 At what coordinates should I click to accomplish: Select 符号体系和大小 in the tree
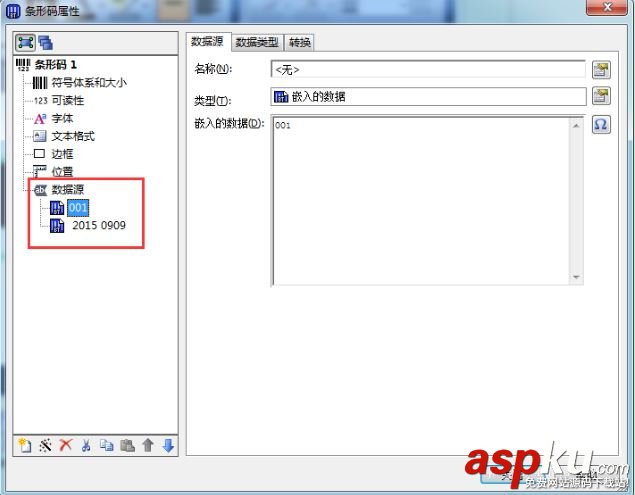tap(89, 83)
